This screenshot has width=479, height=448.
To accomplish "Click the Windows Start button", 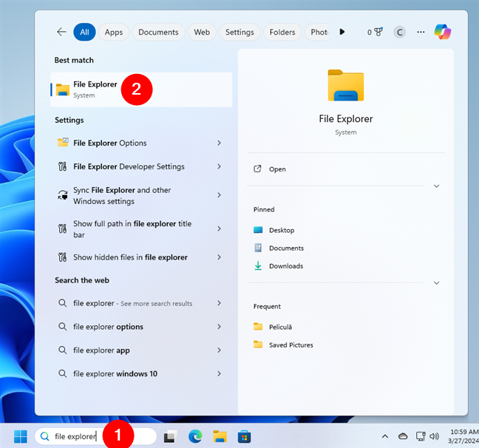I will point(21,436).
